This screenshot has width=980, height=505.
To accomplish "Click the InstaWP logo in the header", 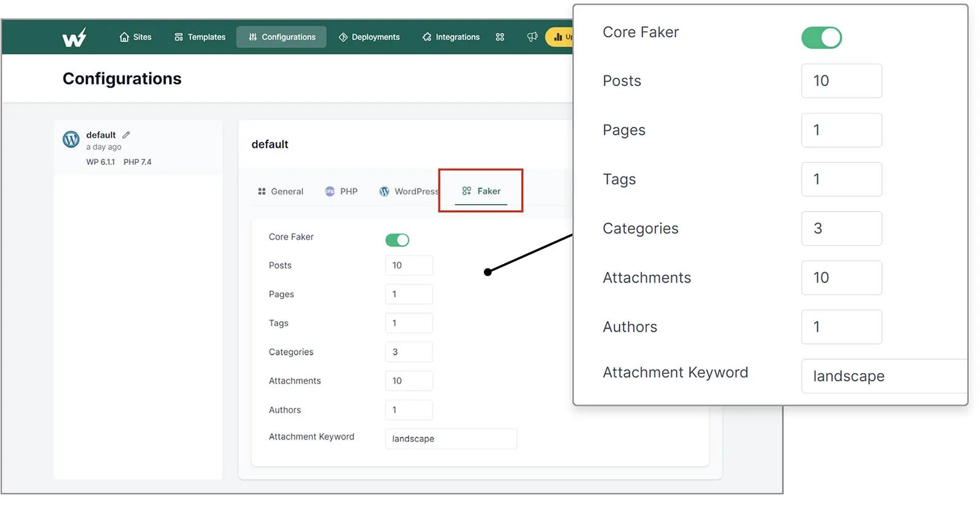I will click(74, 38).
